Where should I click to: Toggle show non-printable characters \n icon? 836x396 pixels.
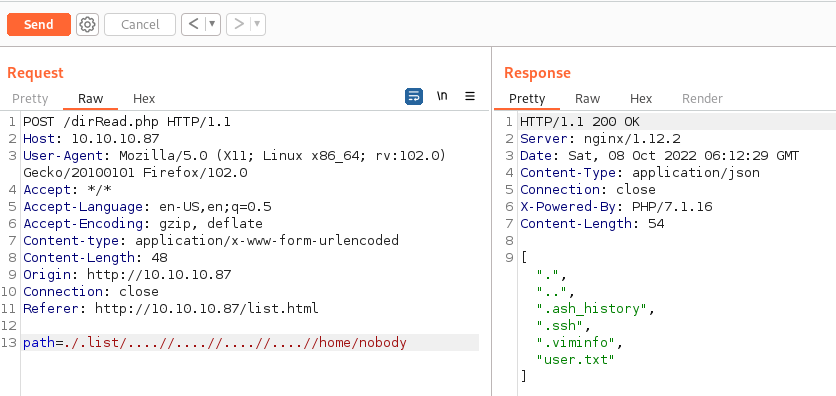(x=442, y=96)
